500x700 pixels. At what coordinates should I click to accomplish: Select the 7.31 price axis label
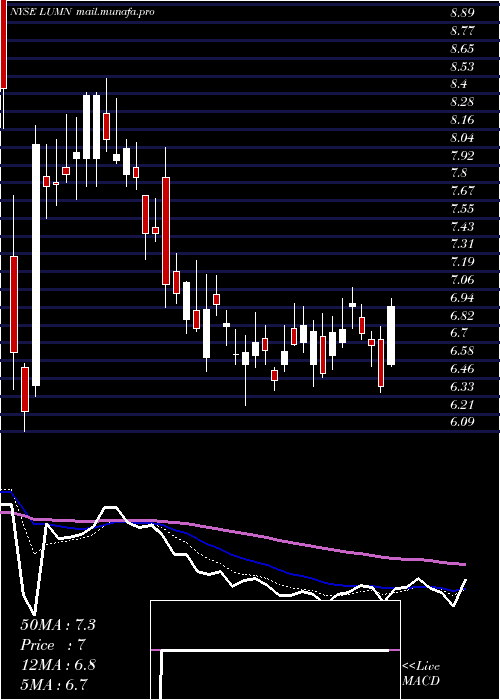click(x=462, y=244)
